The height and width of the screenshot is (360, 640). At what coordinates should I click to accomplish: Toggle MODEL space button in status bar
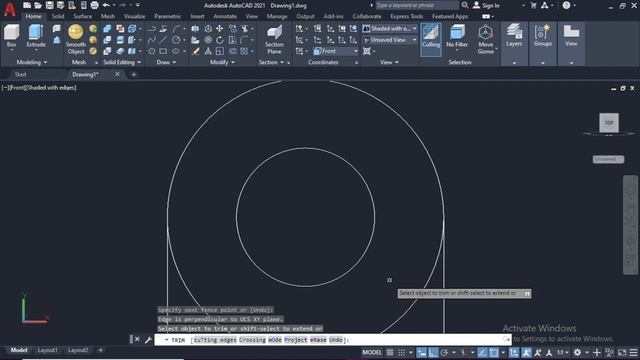pyautogui.click(x=372, y=352)
